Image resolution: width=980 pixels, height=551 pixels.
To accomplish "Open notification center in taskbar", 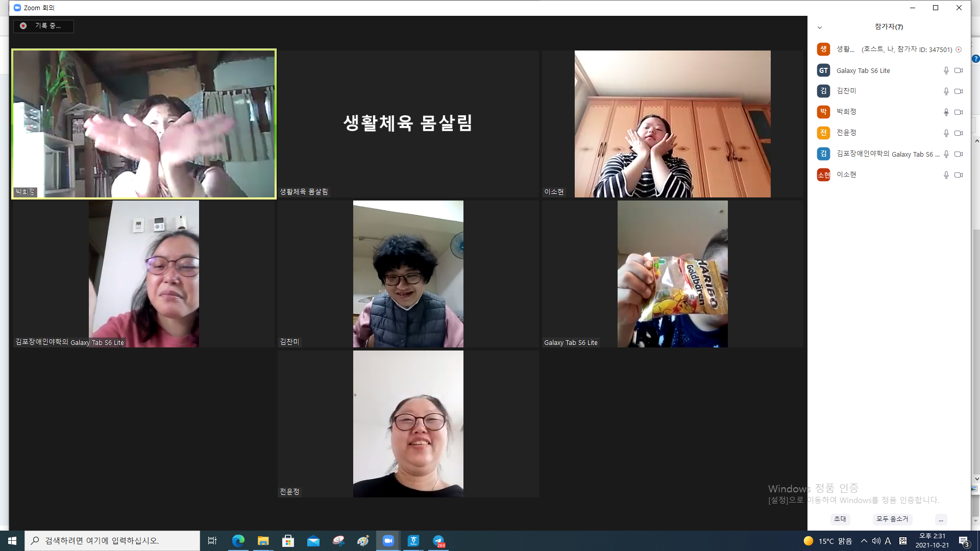I will click(964, 541).
